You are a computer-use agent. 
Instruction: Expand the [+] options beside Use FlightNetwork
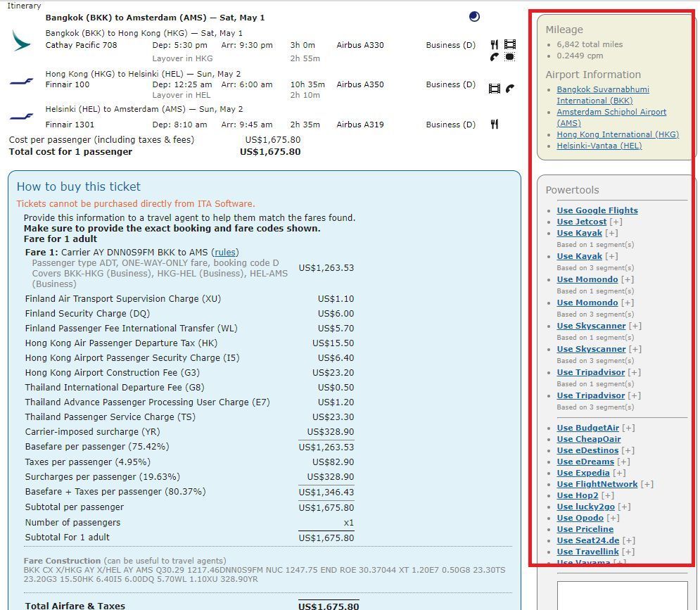[647, 484]
